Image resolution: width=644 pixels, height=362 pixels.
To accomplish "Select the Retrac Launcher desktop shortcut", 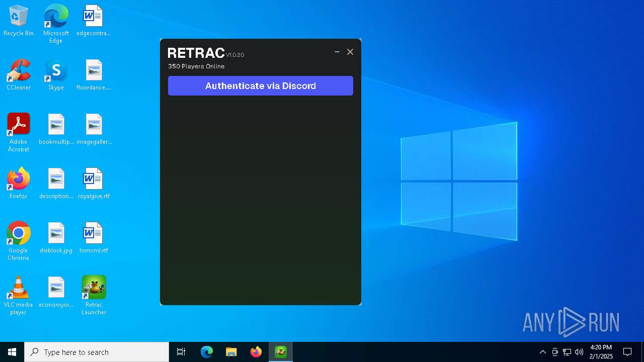I will (x=94, y=296).
